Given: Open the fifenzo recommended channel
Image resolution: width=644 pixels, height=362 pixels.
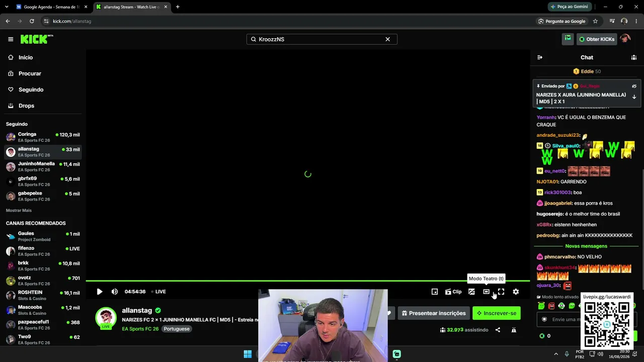Looking at the screenshot, I should (43, 251).
